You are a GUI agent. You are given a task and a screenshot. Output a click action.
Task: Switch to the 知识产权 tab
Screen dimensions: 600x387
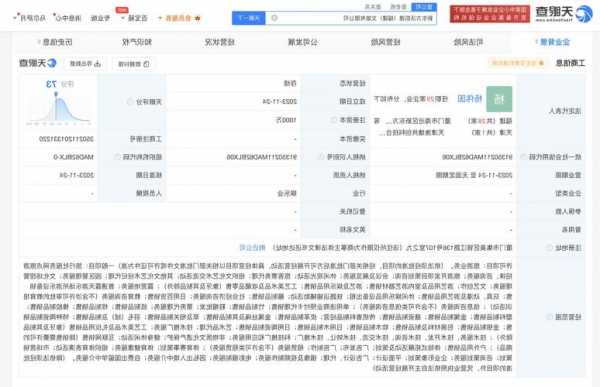[x=137, y=42]
